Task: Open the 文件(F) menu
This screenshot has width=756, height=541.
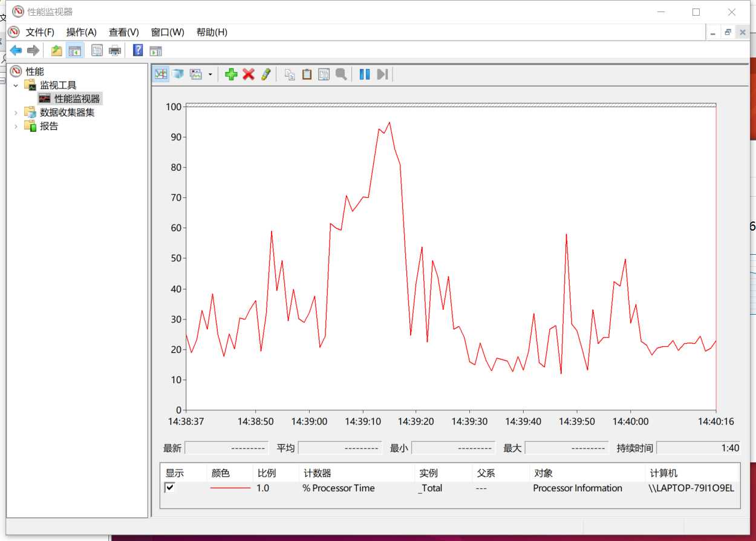Action: tap(40, 32)
